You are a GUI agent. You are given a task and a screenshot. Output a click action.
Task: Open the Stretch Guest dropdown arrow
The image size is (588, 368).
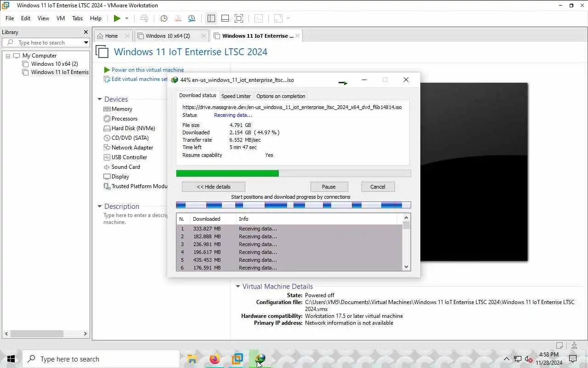(288, 18)
